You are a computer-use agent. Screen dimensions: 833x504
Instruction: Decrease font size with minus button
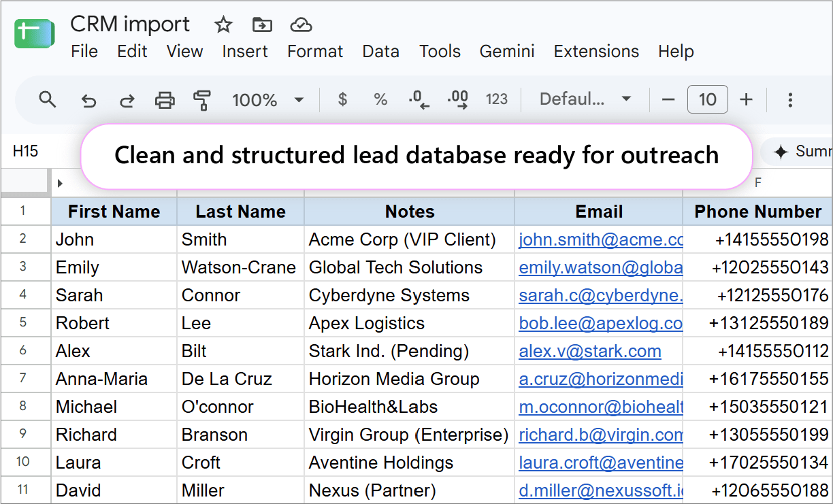click(x=668, y=100)
